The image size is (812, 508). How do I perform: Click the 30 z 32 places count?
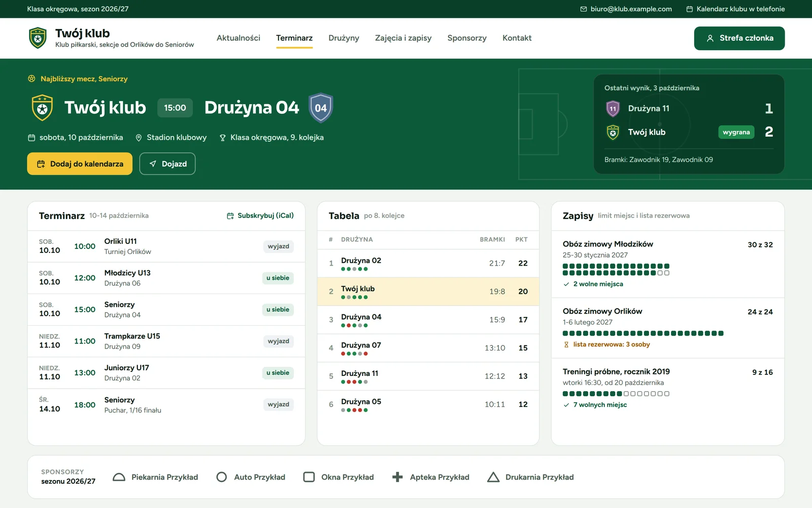[x=760, y=245]
